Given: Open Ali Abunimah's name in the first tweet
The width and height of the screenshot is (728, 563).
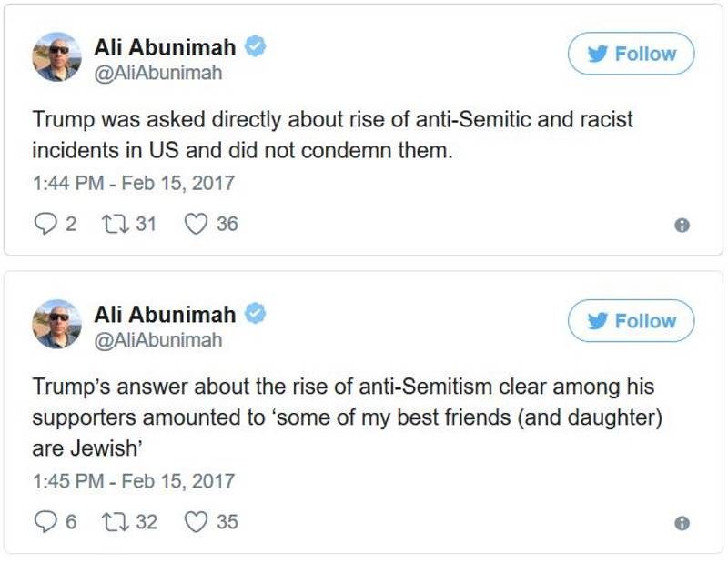Looking at the screenshot, I should 165,47.
